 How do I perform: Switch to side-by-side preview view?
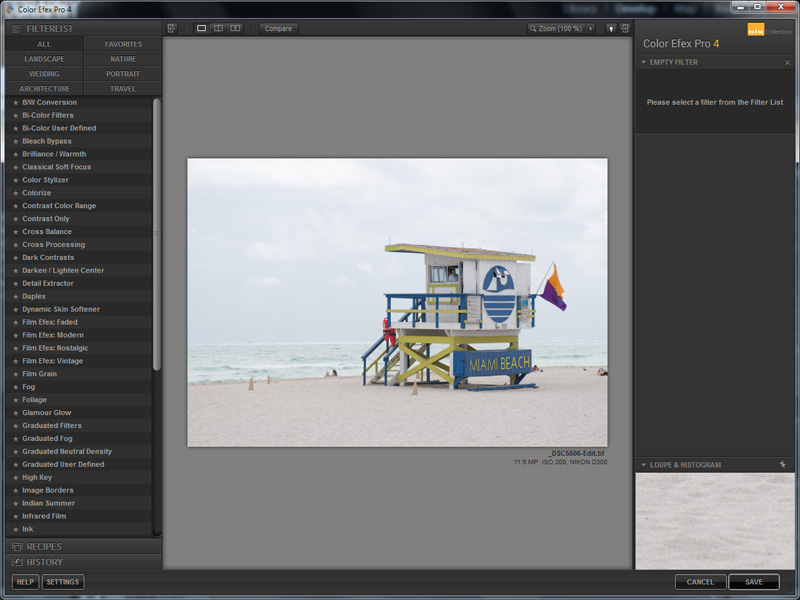235,29
